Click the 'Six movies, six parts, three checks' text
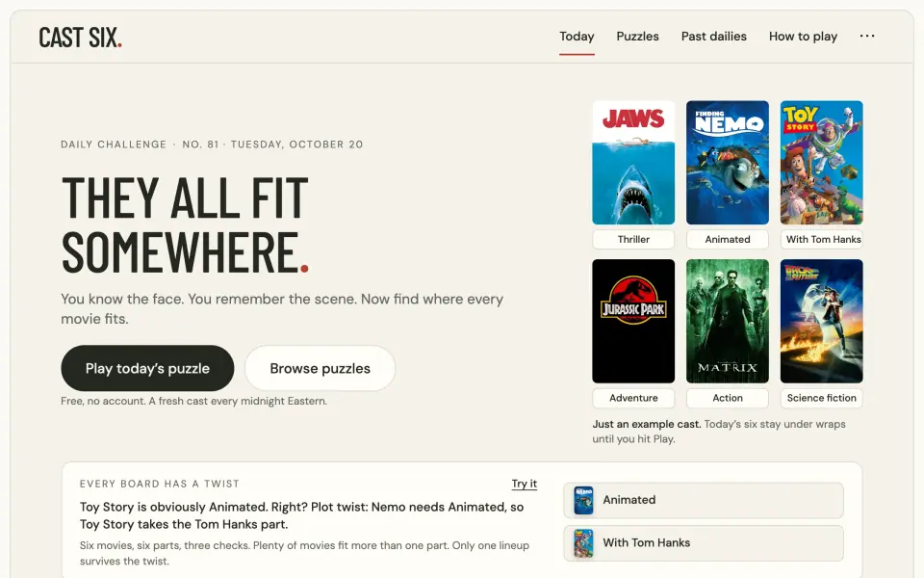The height and width of the screenshot is (578, 924). [x=304, y=553]
